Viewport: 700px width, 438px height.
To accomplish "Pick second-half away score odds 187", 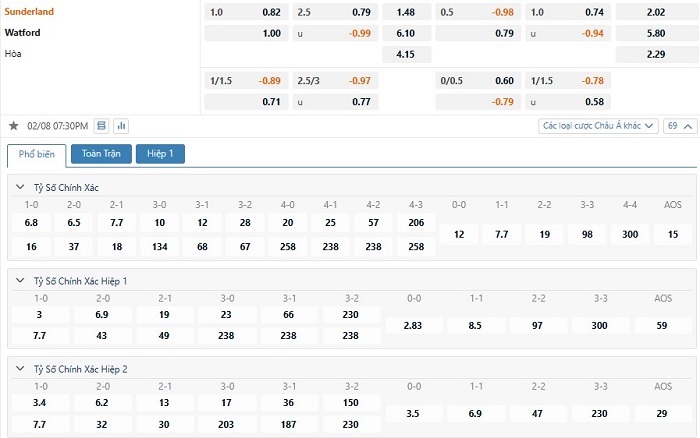I will [x=288, y=424].
